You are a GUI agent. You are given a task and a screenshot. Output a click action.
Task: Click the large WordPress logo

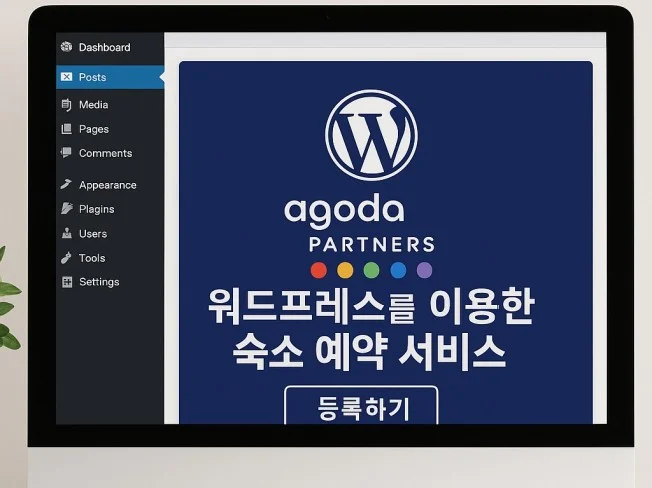371,135
